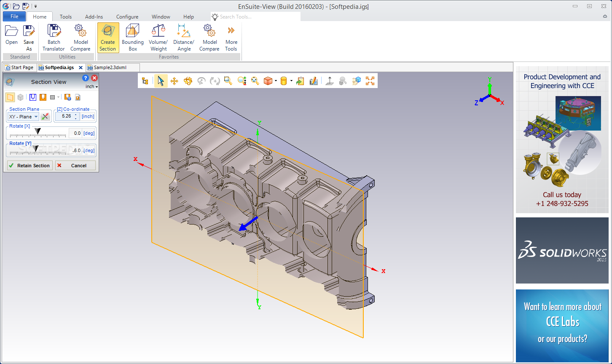This screenshot has height=364, width=612.
Task: Open the Help ribbon tab
Action: [189, 17]
